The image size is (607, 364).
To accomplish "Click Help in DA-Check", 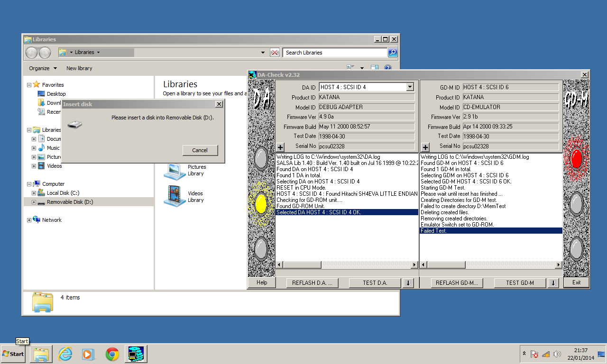I will (x=262, y=282).
